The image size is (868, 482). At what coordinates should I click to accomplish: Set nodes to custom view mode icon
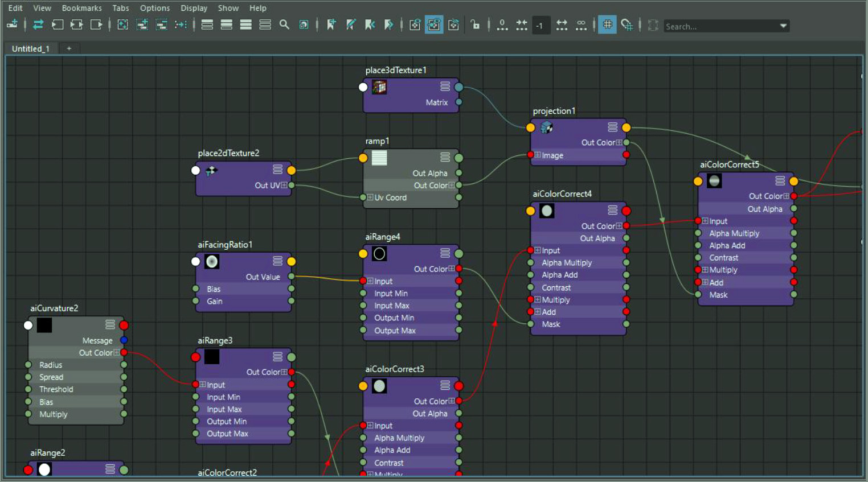pos(265,24)
